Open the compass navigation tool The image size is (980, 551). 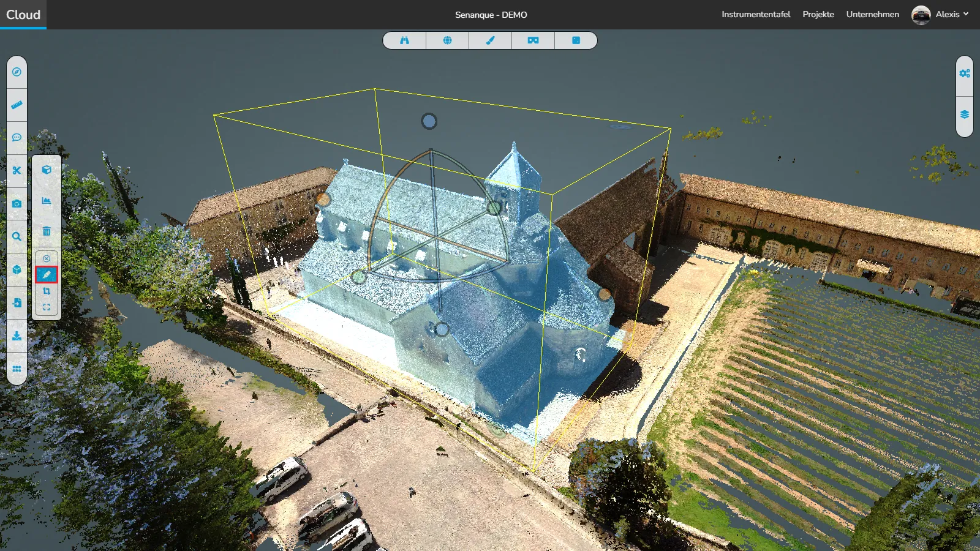[17, 72]
